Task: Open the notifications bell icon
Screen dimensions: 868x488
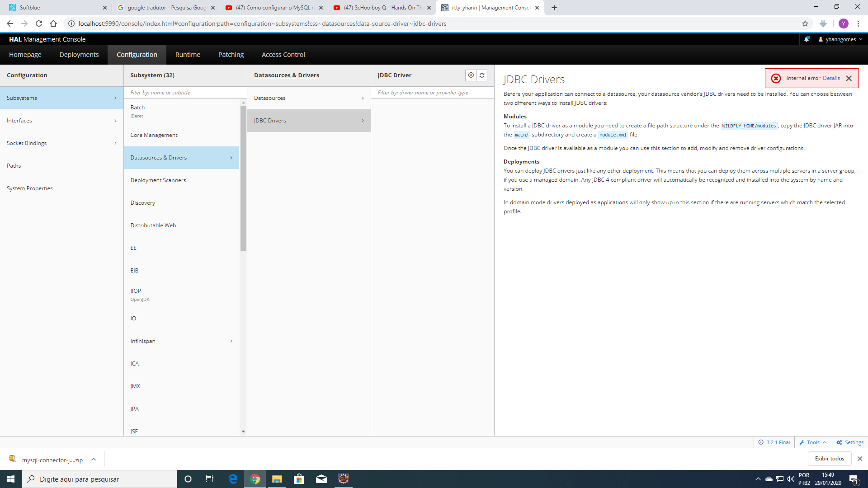Action: 807,39
